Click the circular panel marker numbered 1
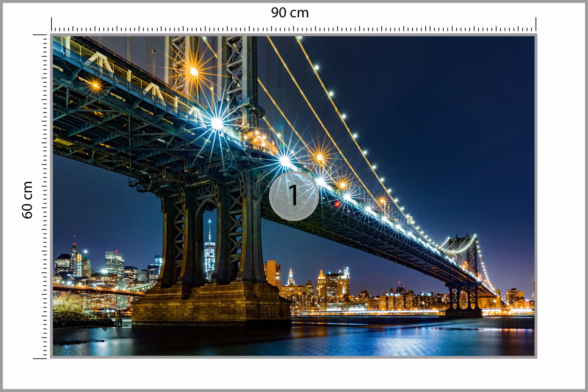Image resolution: width=588 pixels, height=392 pixels. pos(294,196)
